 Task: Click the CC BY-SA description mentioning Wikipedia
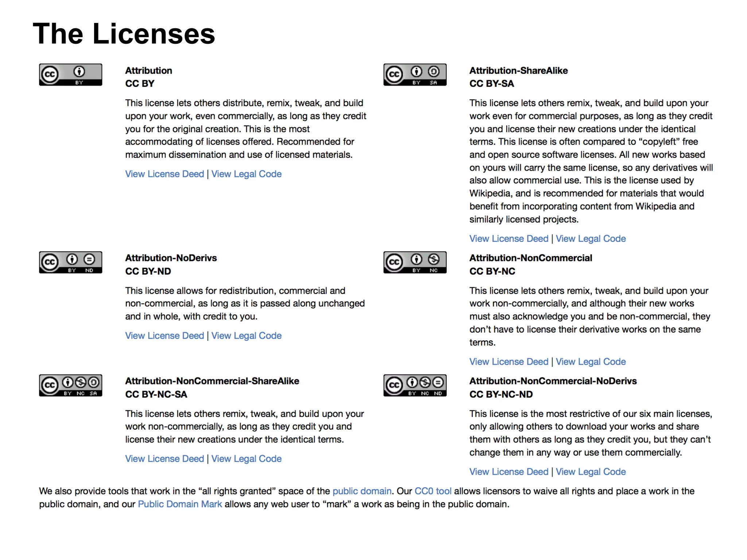591,161
